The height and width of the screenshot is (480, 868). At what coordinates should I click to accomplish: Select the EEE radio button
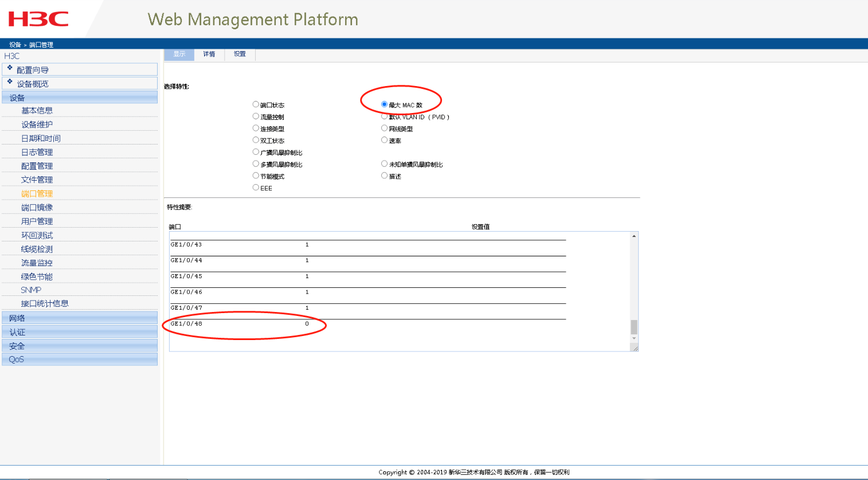click(256, 188)
